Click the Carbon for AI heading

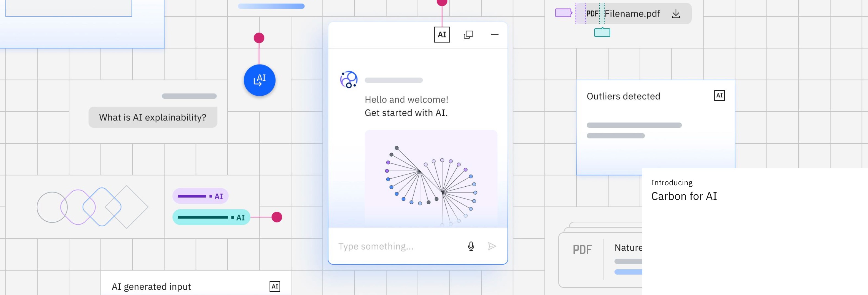pos(684,196)
